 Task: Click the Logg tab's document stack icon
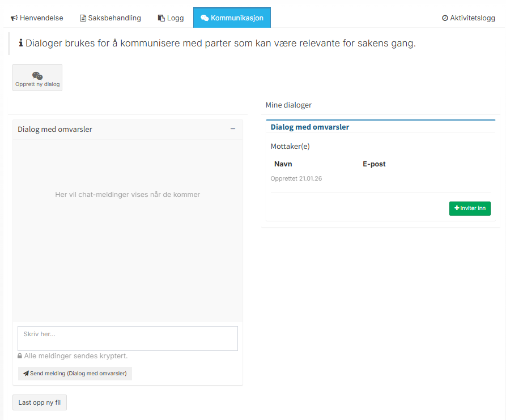click(x=161, y=18)
